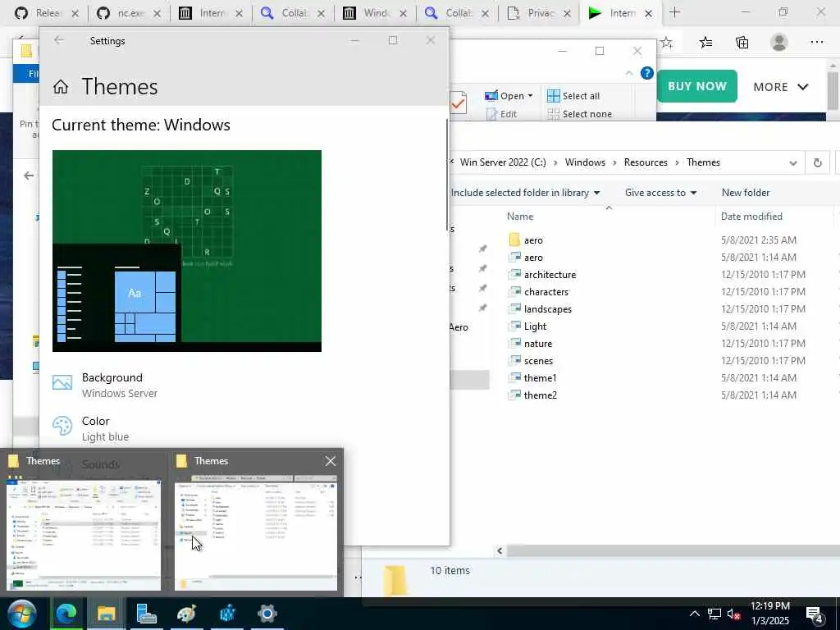Go back using the Settings back arrow
Screen dimensions: 840x630
pyautogui.click(x=58, y=40)
